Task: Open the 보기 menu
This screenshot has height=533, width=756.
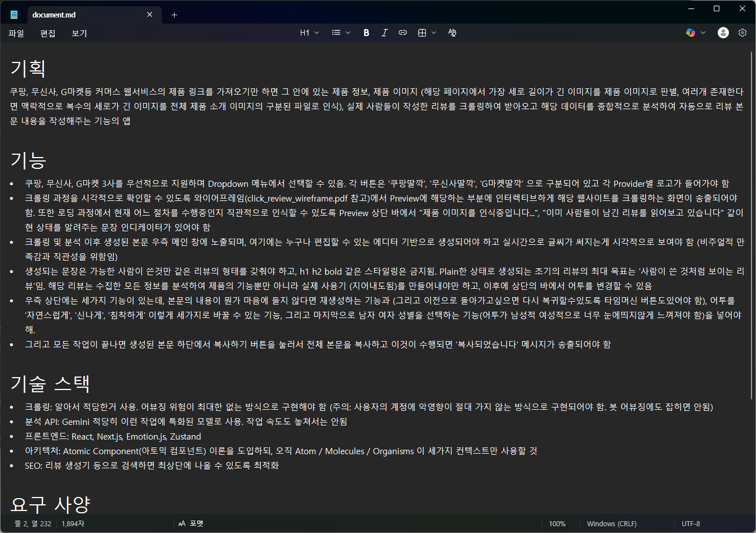Action: pyautogui.click(x=79, y=33)
